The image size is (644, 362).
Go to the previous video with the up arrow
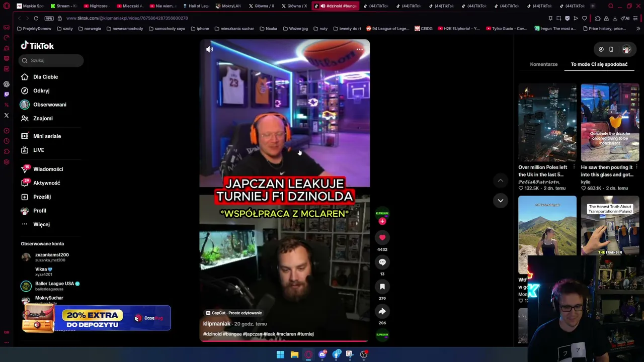(501, 180)
